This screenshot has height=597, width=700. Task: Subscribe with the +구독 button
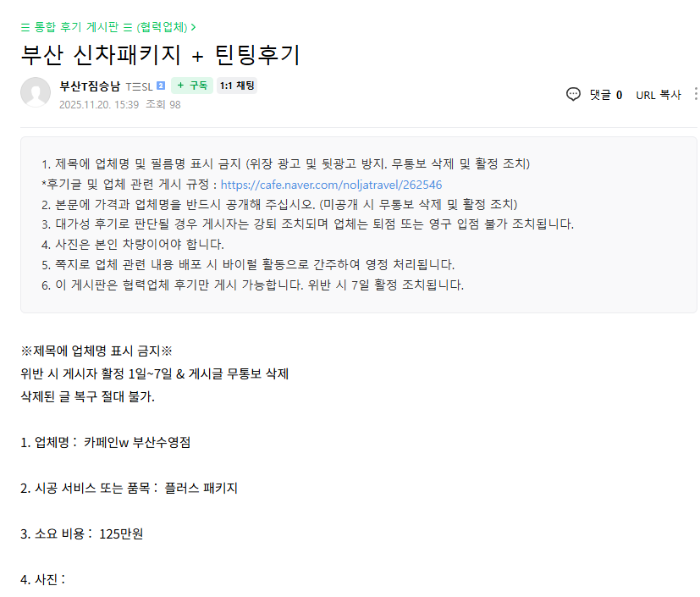[x=192, y=86]
